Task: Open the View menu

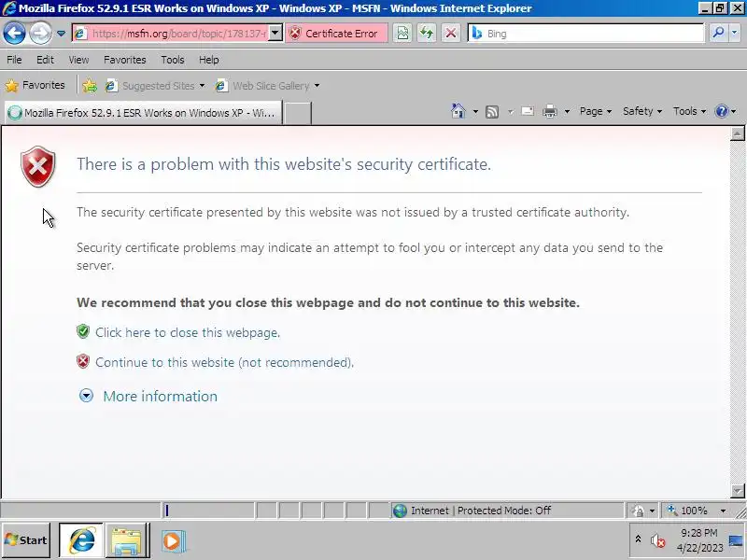Action: [78, 60]
